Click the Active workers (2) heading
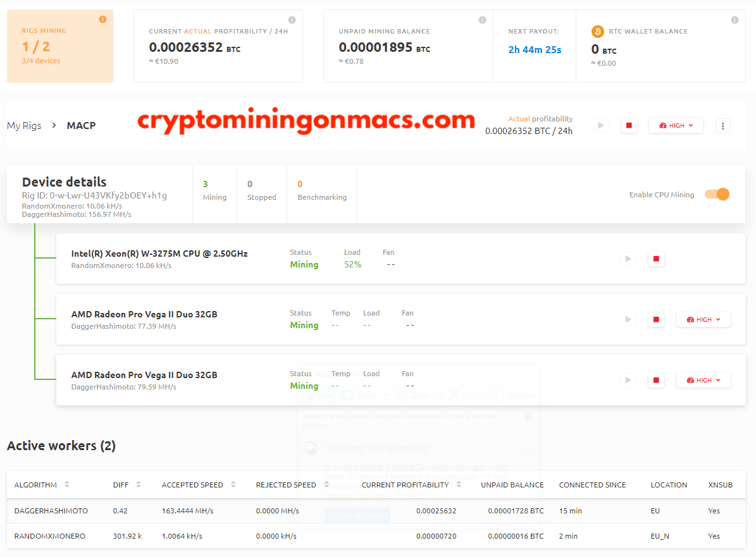 tap(61, 446)
